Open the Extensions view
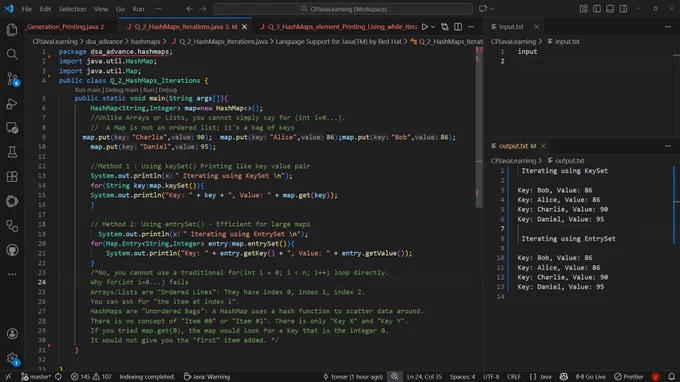Screen dimensions: 680x382 pos(12,176)
